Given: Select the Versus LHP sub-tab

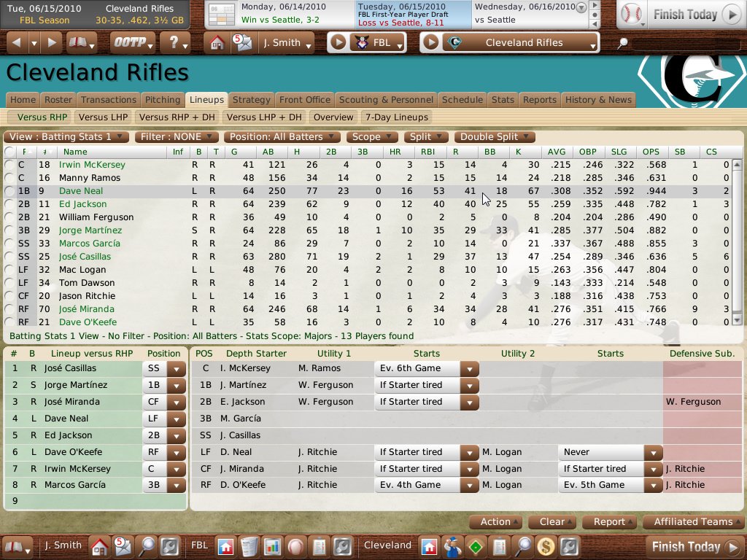Looking at the screenshot, I should (x=103, y=117).
